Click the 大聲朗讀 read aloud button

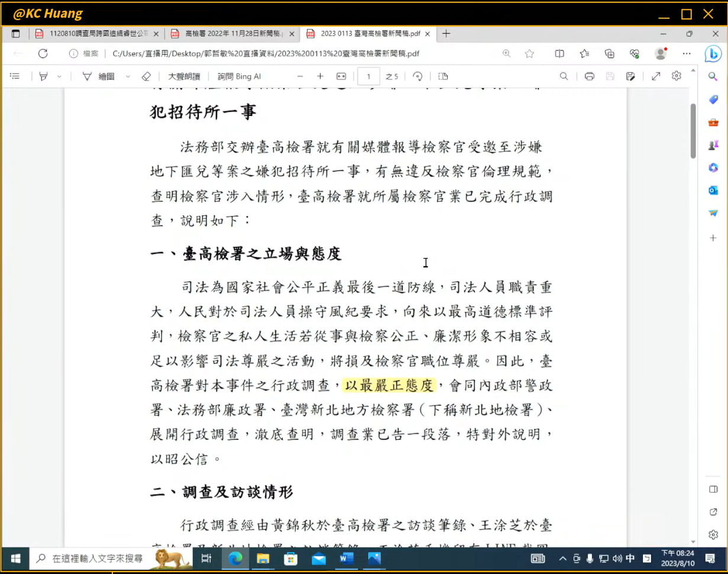pos(184,76)
